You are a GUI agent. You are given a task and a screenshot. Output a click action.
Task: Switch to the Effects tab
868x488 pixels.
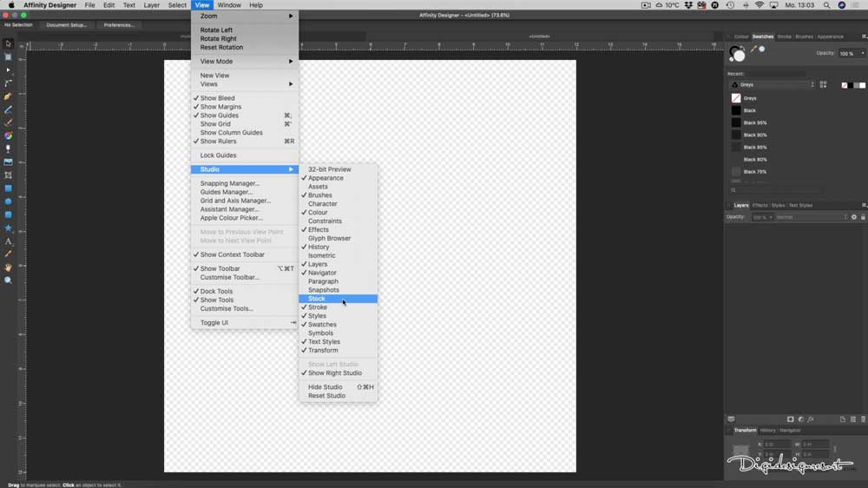coord(760,206)
